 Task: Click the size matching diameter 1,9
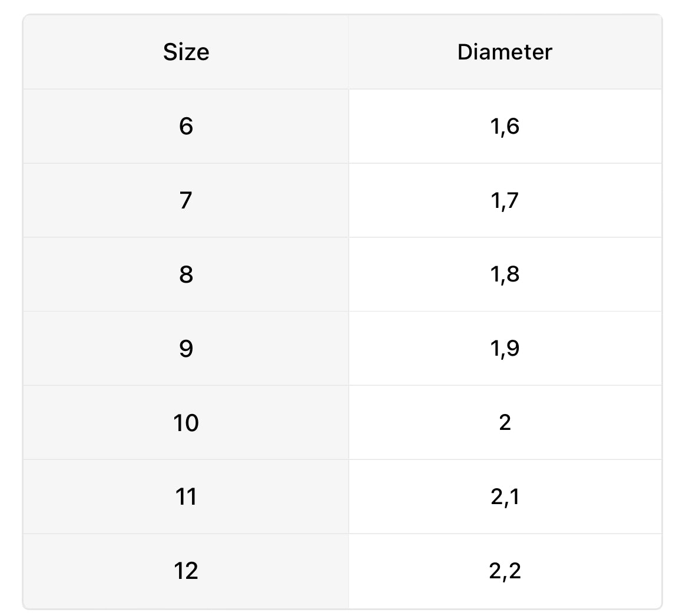[186, 349]
